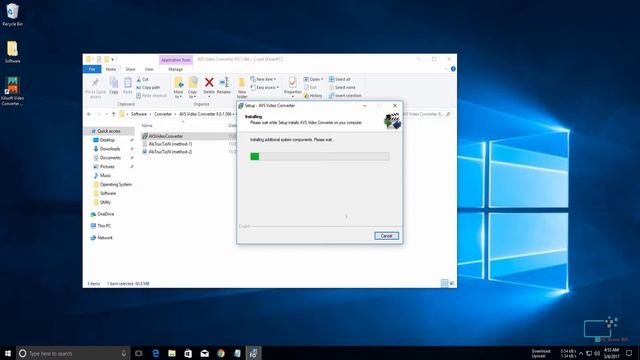Cancel the AVS Video Converter installation

[x=386, y=236]
